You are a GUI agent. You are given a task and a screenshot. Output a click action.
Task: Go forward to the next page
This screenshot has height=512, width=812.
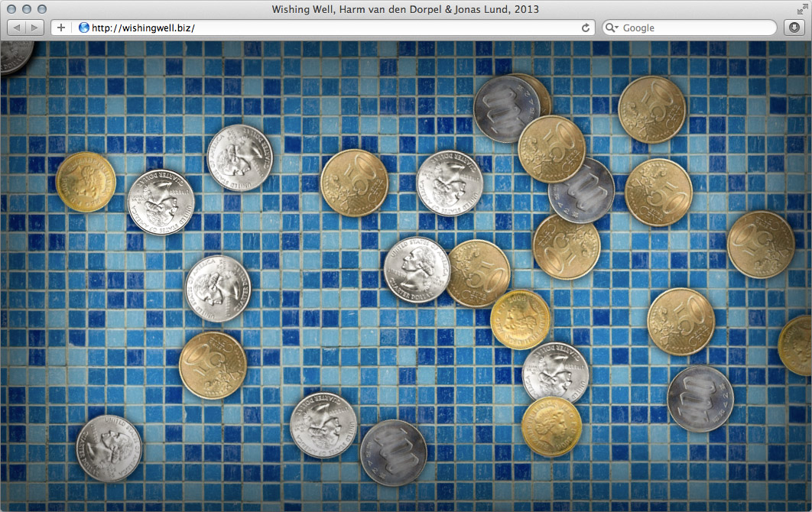(34, 28)
